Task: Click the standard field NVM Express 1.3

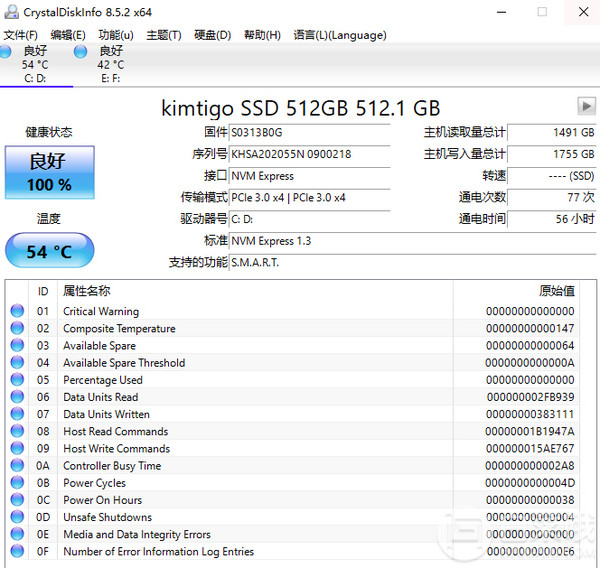Action: click(x=412, y=241)
